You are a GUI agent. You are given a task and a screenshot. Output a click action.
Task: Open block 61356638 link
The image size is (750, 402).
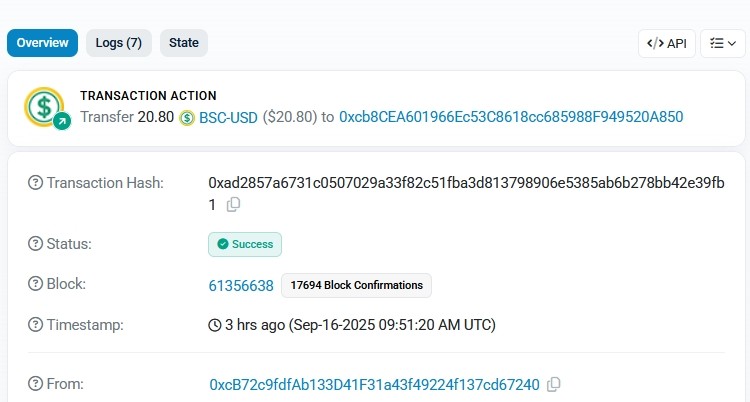pyautogui.click(x=241, y=285)
